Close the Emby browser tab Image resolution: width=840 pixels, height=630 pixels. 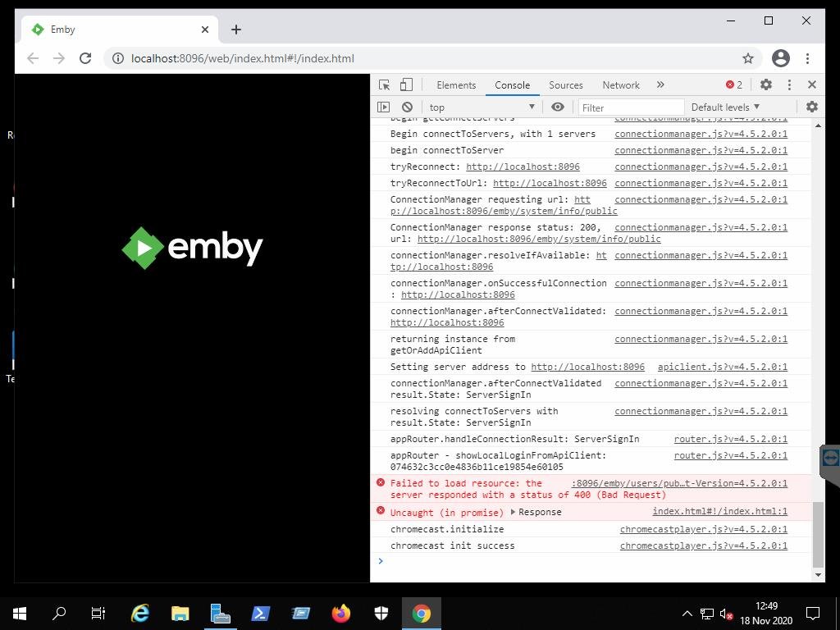(x=204, y=30)
